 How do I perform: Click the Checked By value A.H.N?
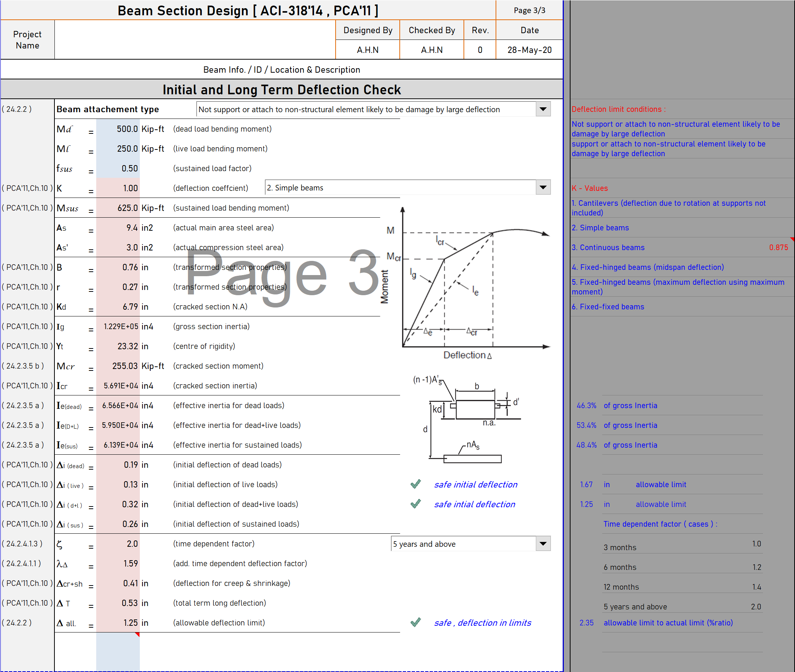431,50
